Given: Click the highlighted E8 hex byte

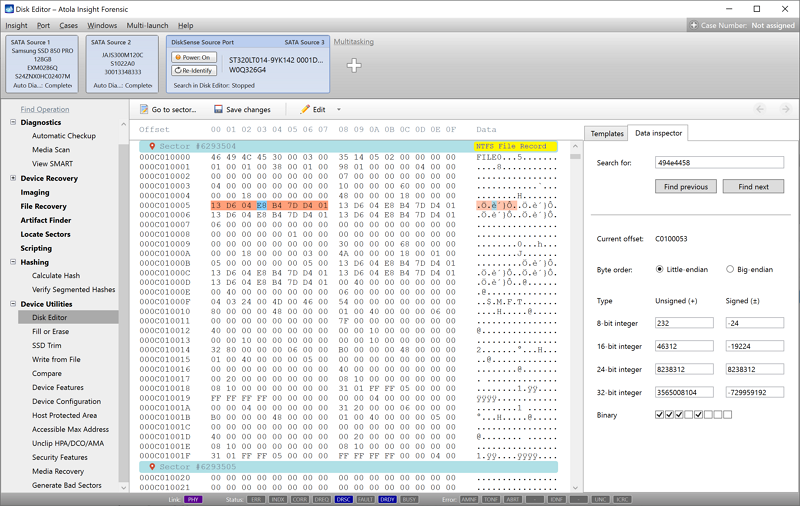Looking at the screenshot, I should 261,205.
